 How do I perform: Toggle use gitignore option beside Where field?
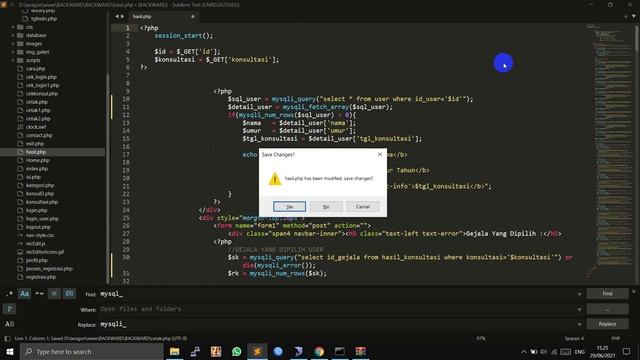[x=9, y=309]
